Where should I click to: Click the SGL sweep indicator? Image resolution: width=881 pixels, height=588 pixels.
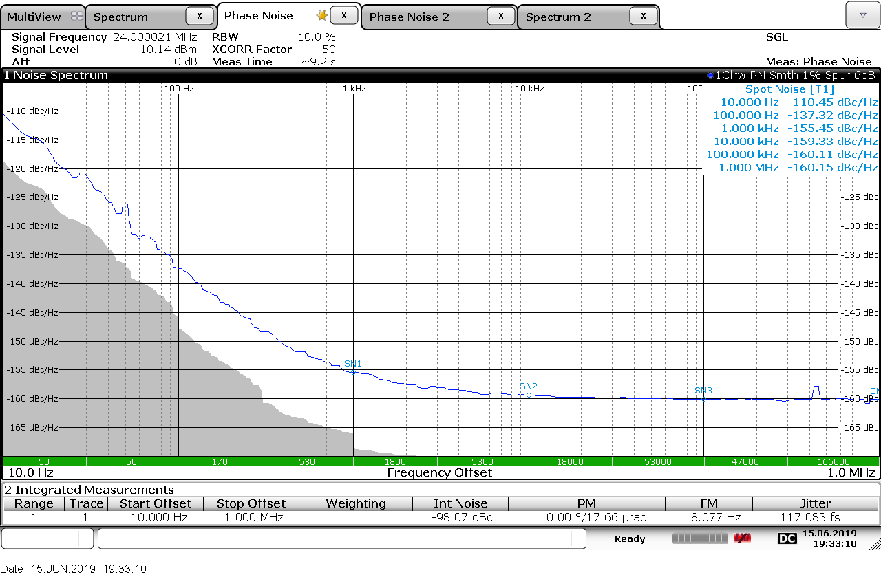click(777, 37)
